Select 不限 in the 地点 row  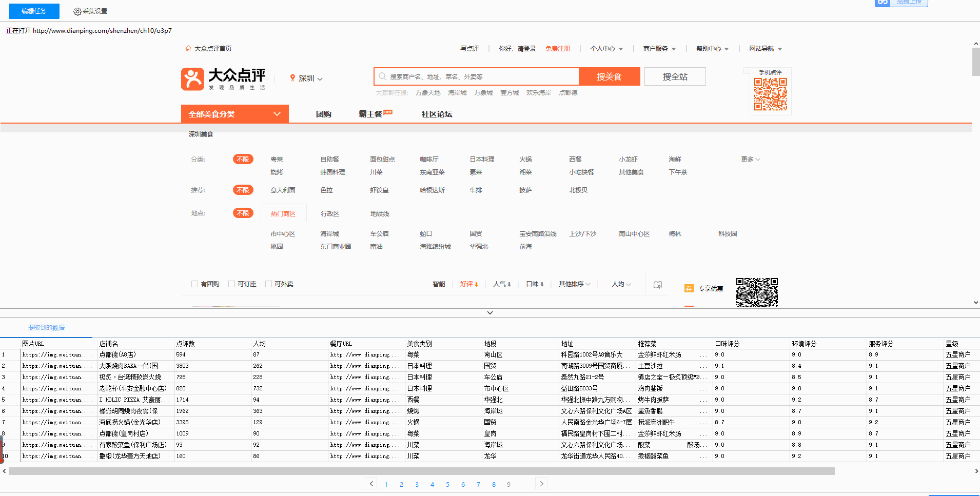tap(243, 213)
